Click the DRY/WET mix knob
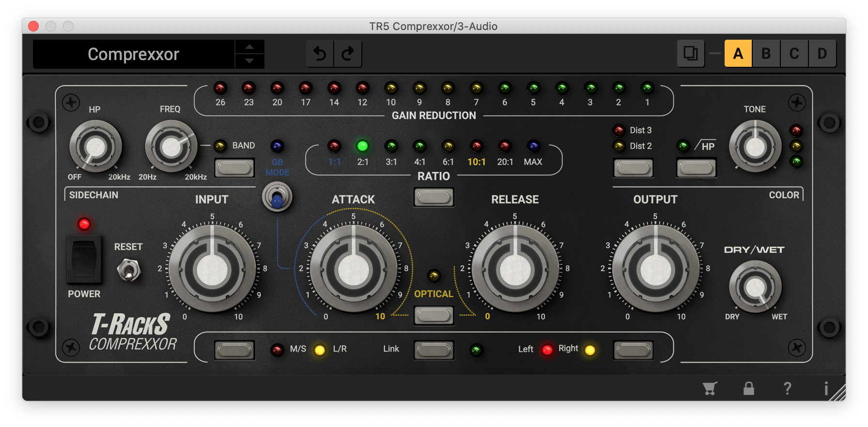868x427 pixels. pos(755,287)
